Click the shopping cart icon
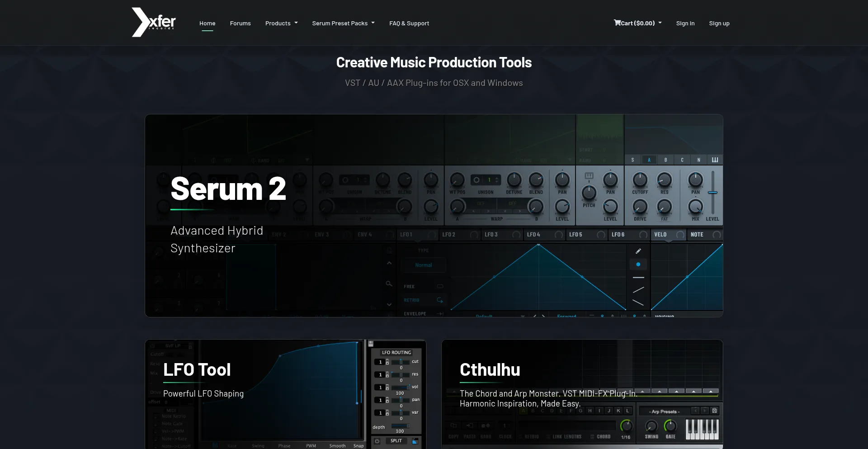 click(x=617, y=23)
